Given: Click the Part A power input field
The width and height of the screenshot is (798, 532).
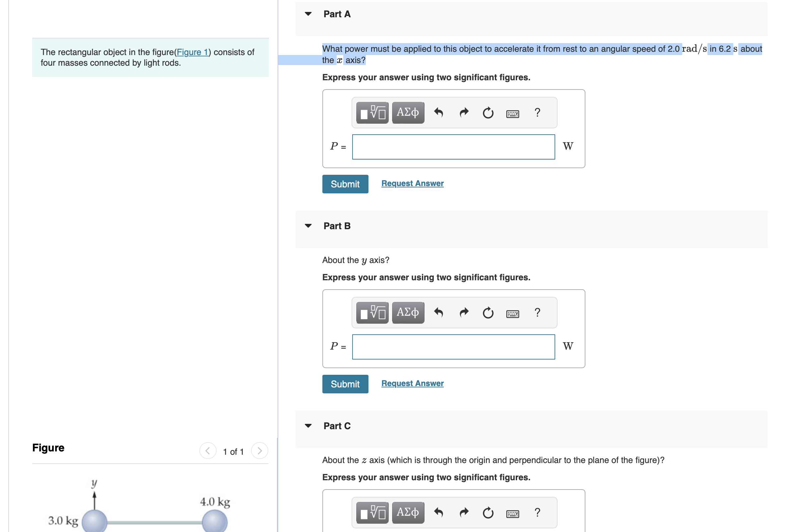Looking at the screenshot, I should (x=453, y=147).
